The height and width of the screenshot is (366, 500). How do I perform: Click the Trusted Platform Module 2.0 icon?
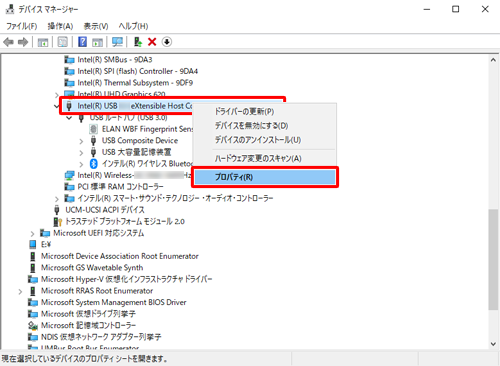pos(57,222)
